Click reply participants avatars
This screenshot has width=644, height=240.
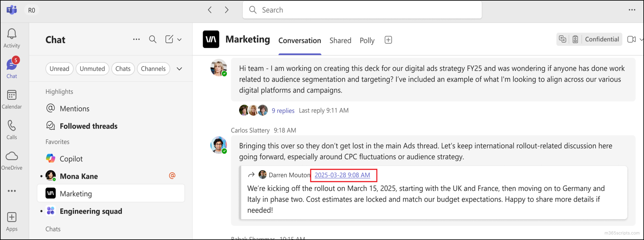point(253,110)
